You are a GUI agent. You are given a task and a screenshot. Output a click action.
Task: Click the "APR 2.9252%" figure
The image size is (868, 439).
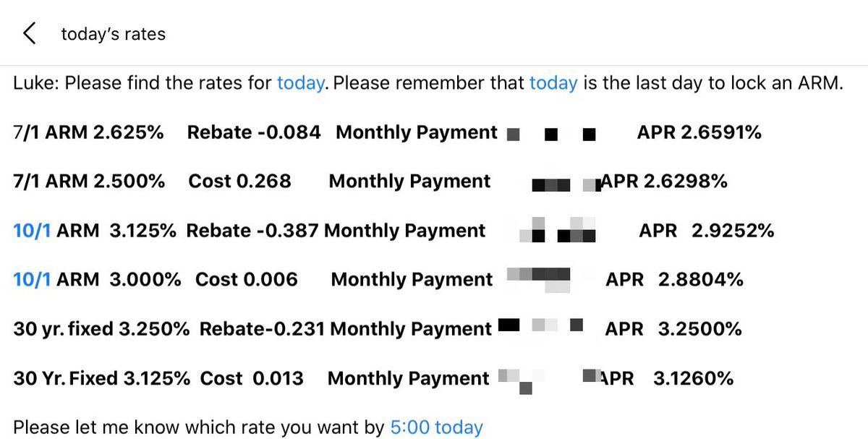[x=706, y=231]
